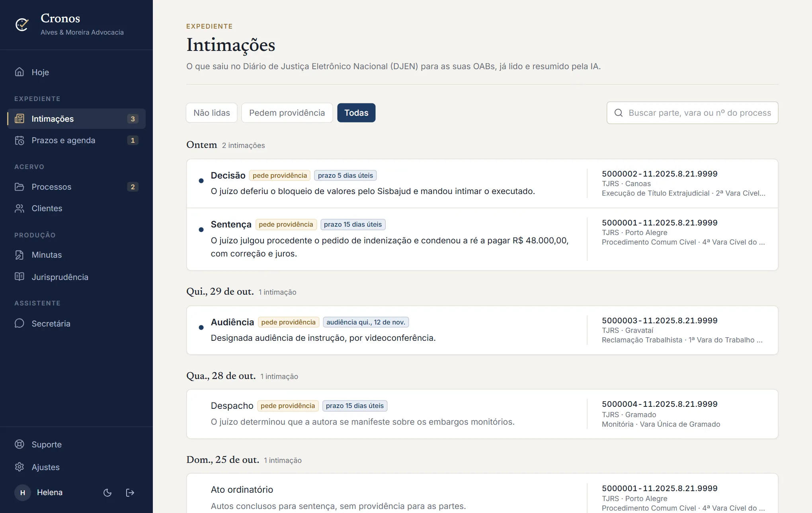Click Sentença's prazo 15 dias úteis tag
This screenshot has width=812, height=513.
pyautogui.click(x=353, y=224)
